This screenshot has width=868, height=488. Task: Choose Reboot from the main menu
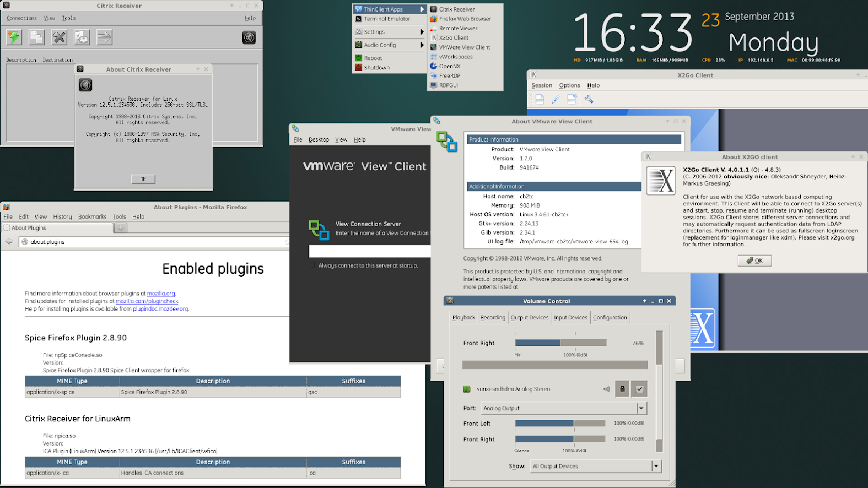390,58
